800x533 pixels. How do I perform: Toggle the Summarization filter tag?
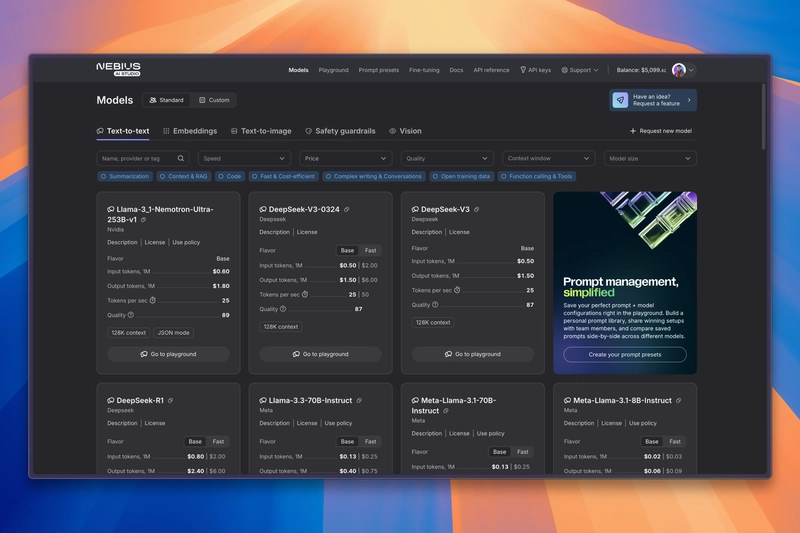pyautogui.click(x=125, y=176)
